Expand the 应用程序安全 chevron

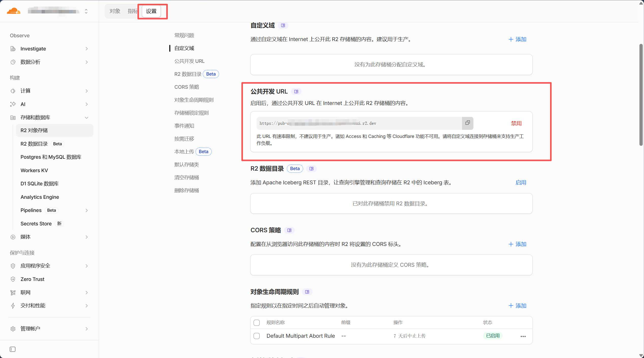click(87, 266)
